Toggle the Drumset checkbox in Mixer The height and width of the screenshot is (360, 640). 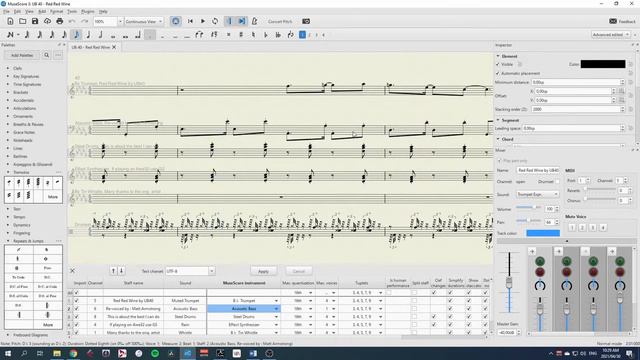pyautogui.click(x=558, y=182)
